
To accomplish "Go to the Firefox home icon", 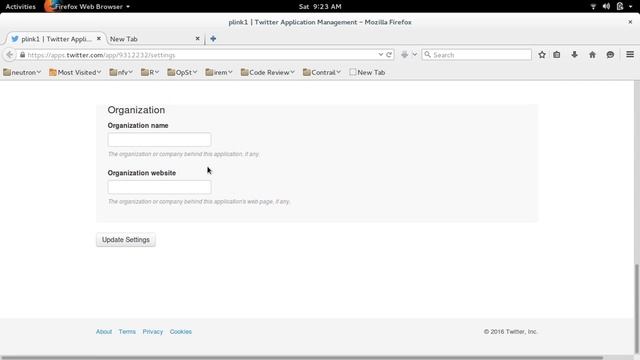I will [592, 55].
